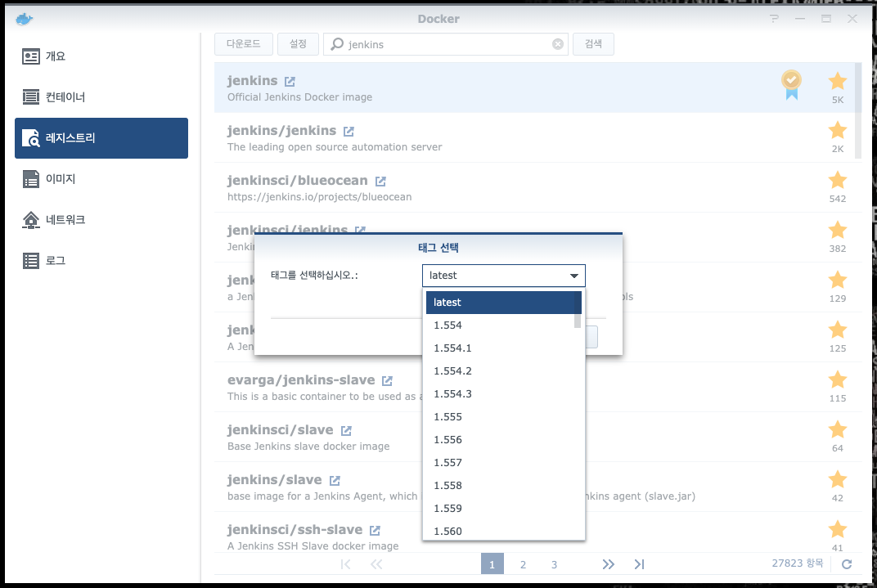Click the tag dropdown list scrollbar
This screenshot has height=588, width=877.
coord(578,310)
